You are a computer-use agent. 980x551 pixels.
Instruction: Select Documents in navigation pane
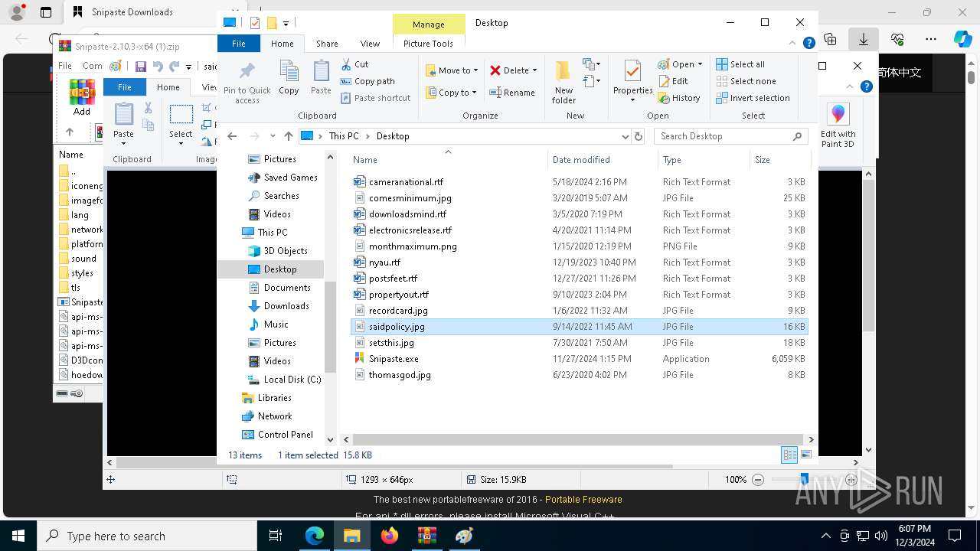(x=287, y=288)
